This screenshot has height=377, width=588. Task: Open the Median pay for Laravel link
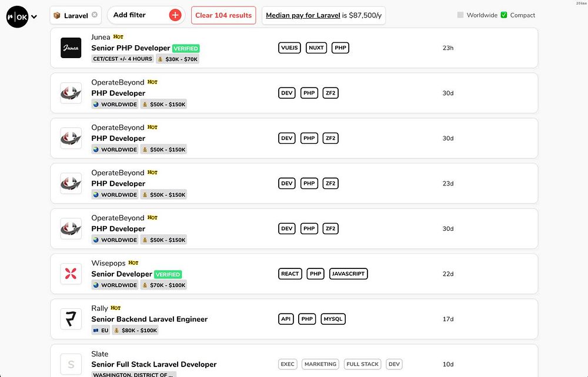coord(303,15)
